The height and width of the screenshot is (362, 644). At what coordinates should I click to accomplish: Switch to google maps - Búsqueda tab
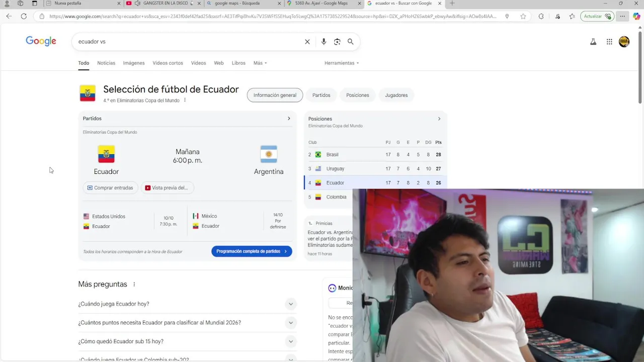[243, 4]
